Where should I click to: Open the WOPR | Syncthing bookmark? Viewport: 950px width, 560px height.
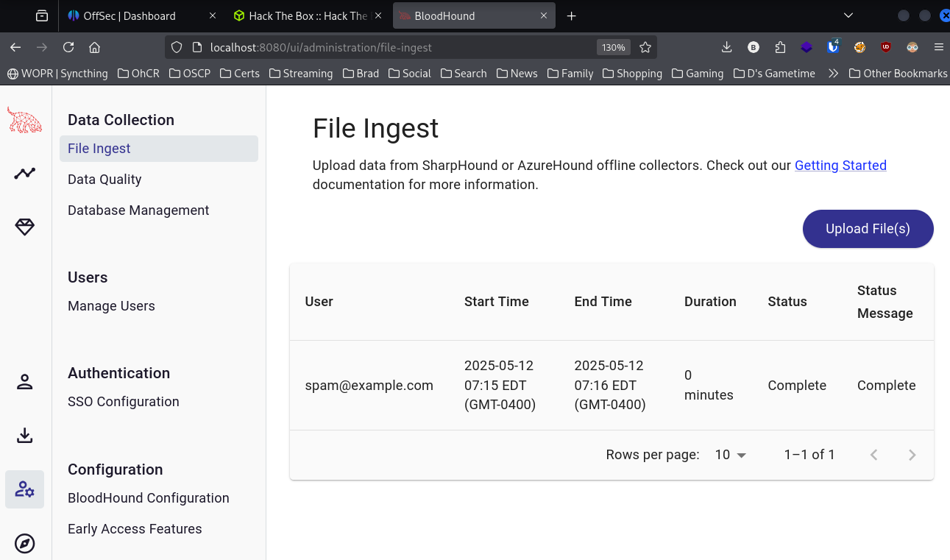(x=57, y=74)
